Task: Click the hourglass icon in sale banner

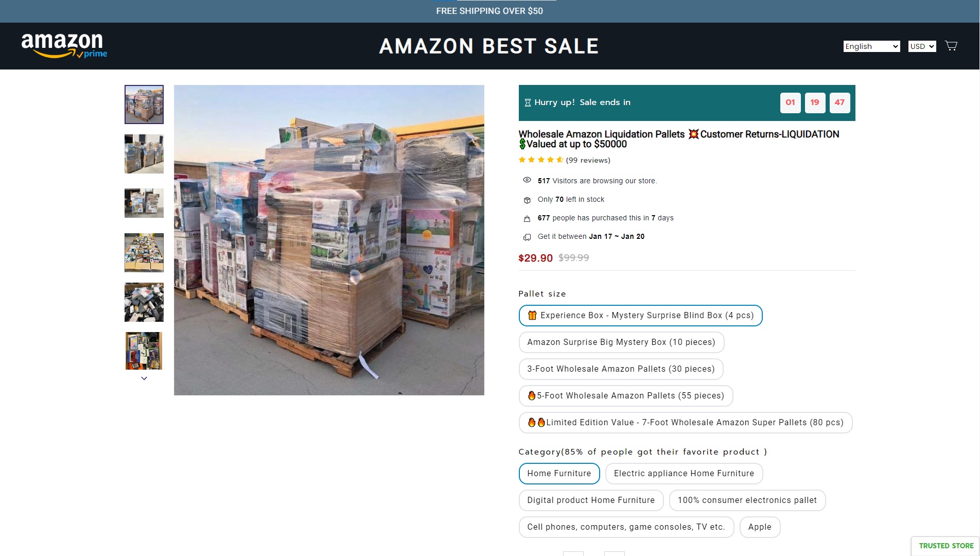Action: point(528,102)
